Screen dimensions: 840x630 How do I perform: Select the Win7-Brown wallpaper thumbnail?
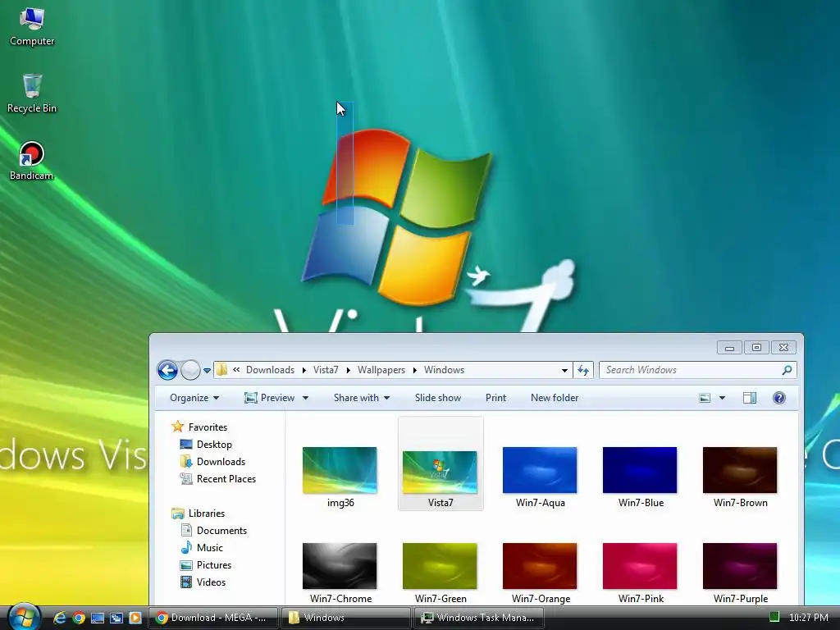(740, 470)
